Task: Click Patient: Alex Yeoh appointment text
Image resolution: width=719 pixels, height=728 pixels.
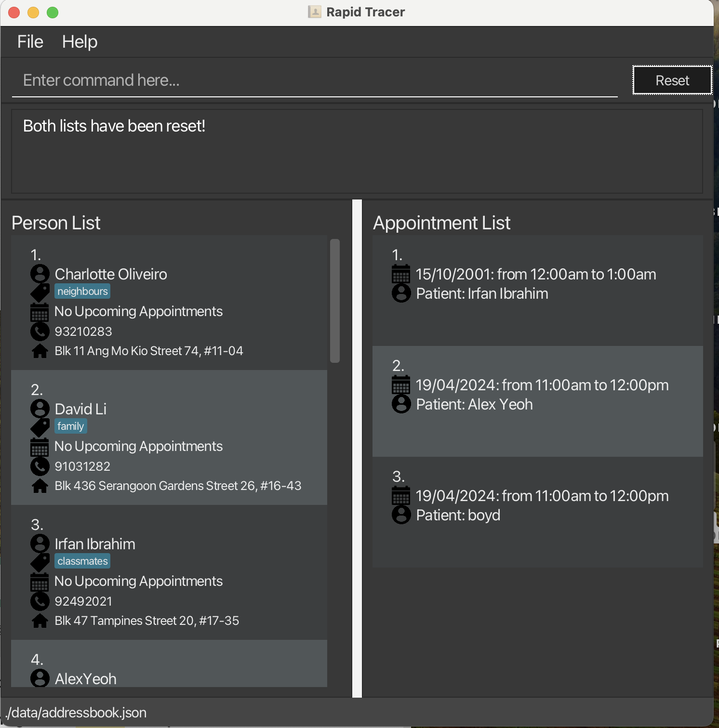Action: [x=475, y=404]
